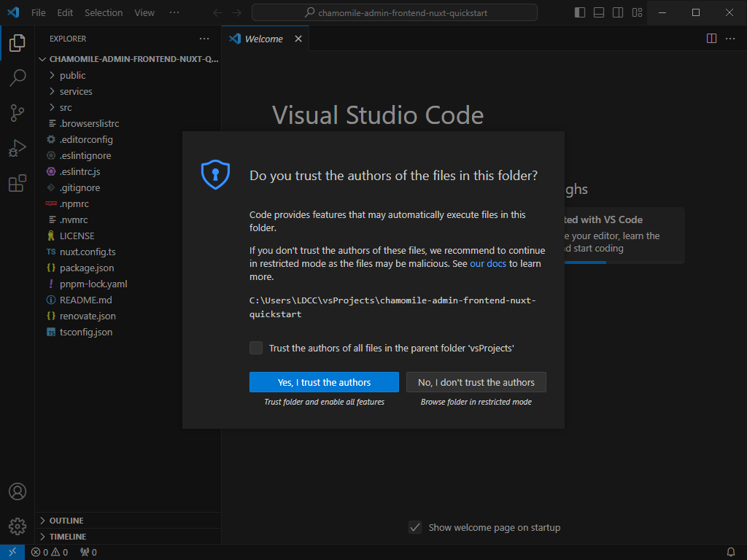This screenshot has height=560, width=747.
Task: Open the LICENSE file
Action: tap(128, 236)
